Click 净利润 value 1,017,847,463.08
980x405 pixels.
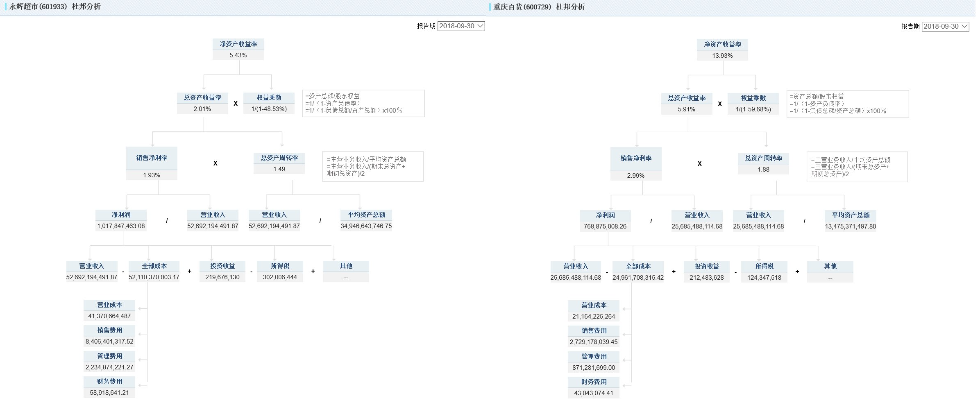(121, 226)
